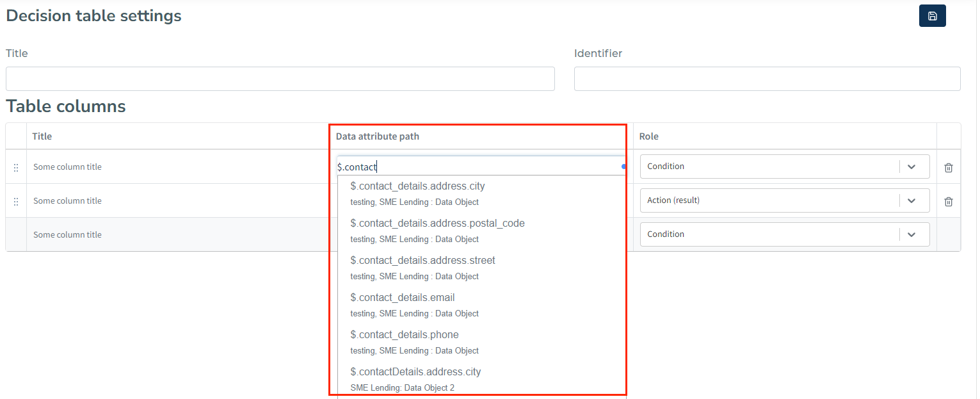Open the Action (result) role dropdown
The height and width of the screenshot is (399, 980).
(x=785, y=200)
